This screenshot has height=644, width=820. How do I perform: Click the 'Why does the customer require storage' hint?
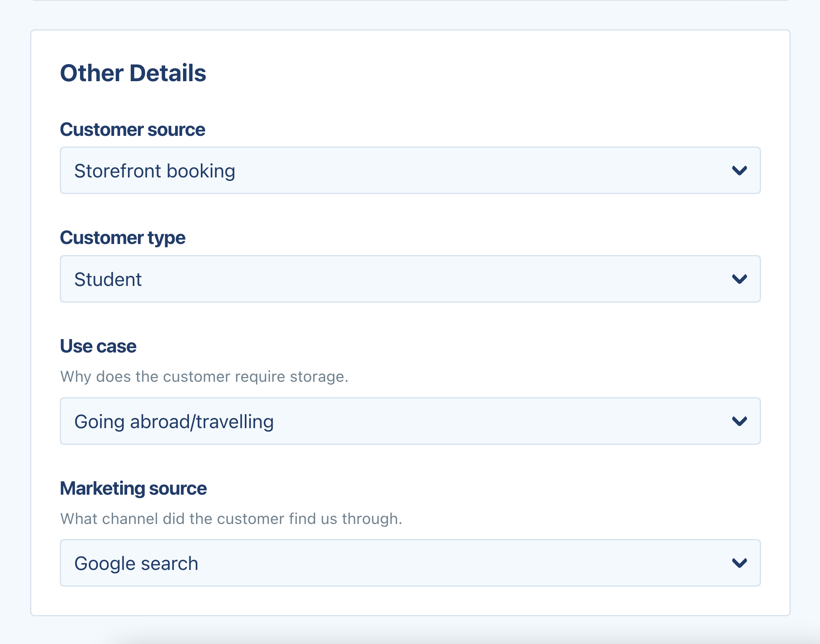[x=204, y=377]
